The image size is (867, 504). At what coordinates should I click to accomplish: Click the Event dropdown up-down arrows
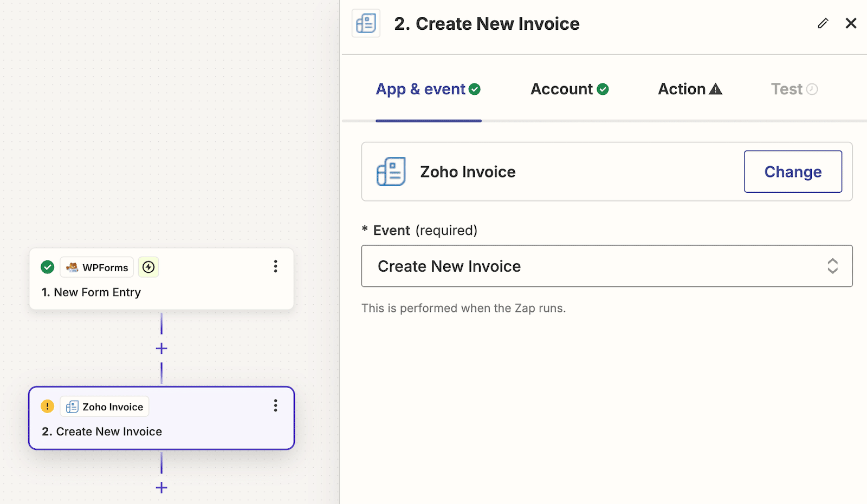pos(832,266)
